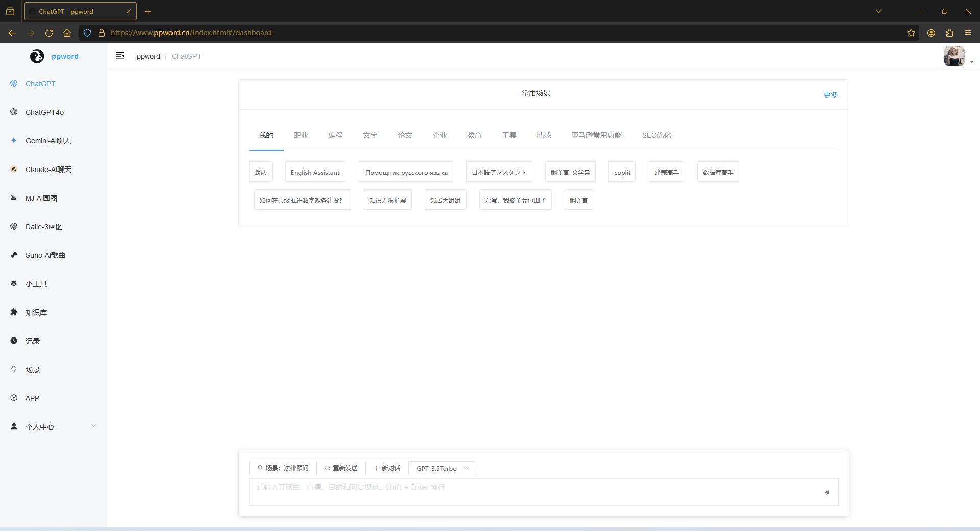The width and height of the screenshot is (980, 531).
Task: Click the address bar URL
Action: pyautogui.click(x=191, y=33)
